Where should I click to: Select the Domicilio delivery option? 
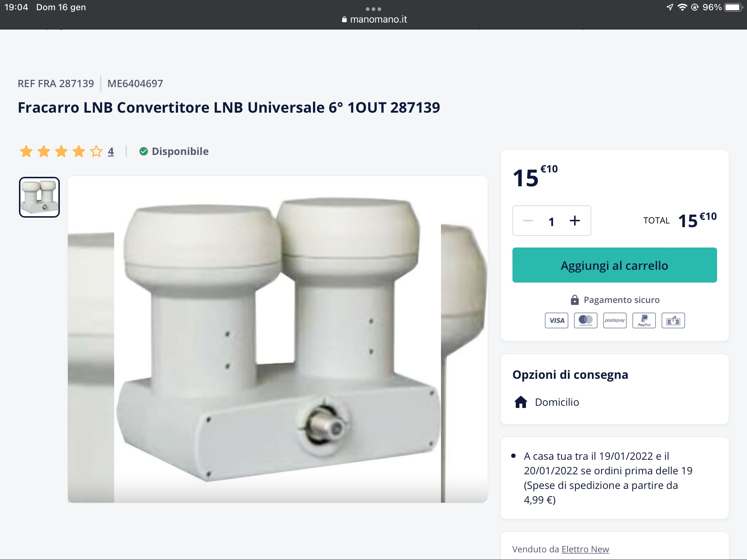click(x=546, y=402)
